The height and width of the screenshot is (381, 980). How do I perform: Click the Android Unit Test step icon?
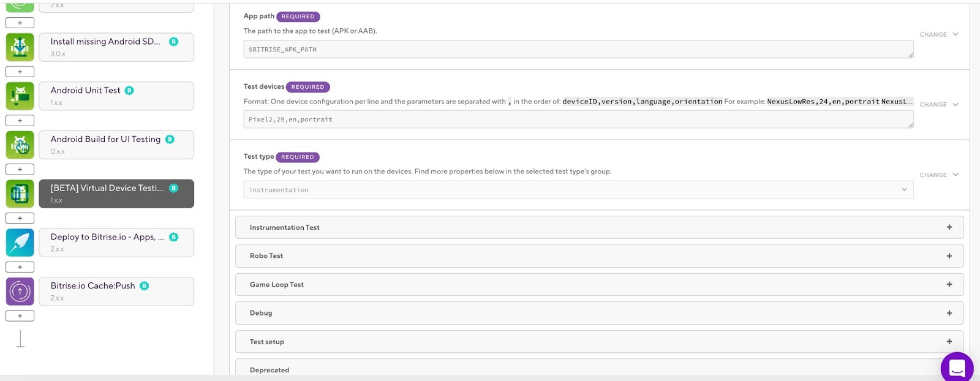(x=20, y=96)
